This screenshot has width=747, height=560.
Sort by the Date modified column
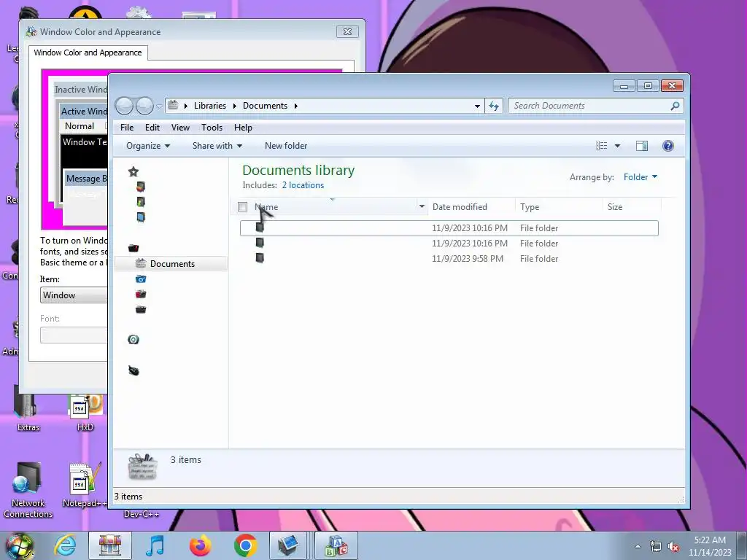coord(472,206)
